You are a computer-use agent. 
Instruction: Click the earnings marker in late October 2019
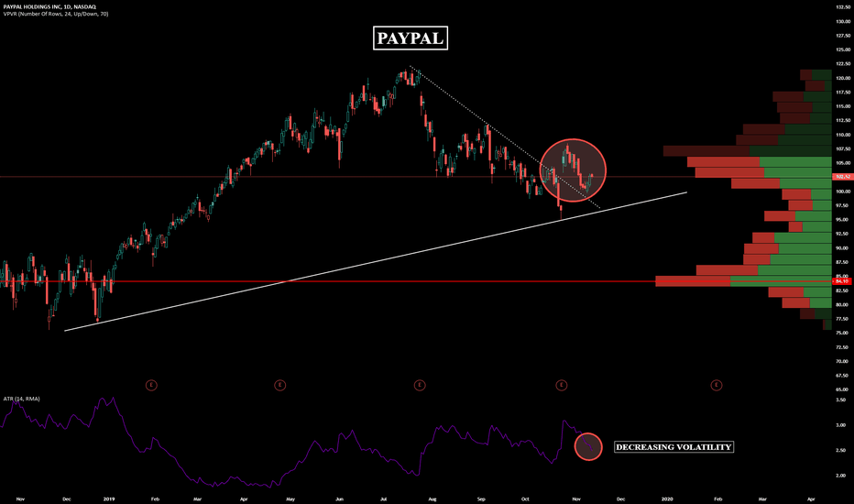click(562, 385)
